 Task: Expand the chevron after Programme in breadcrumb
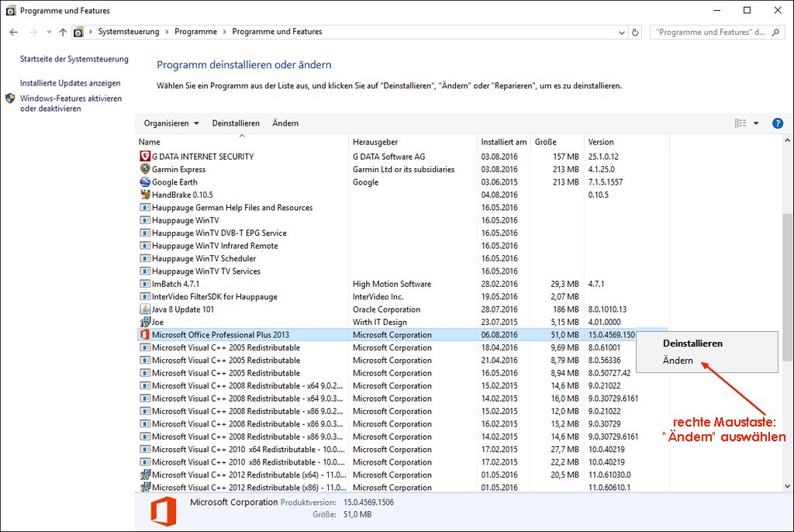point(224,32)
